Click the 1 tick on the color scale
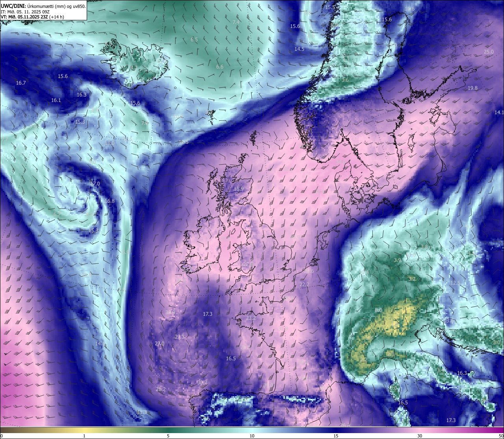The image size is (504, 439). (x=84, y=436)
